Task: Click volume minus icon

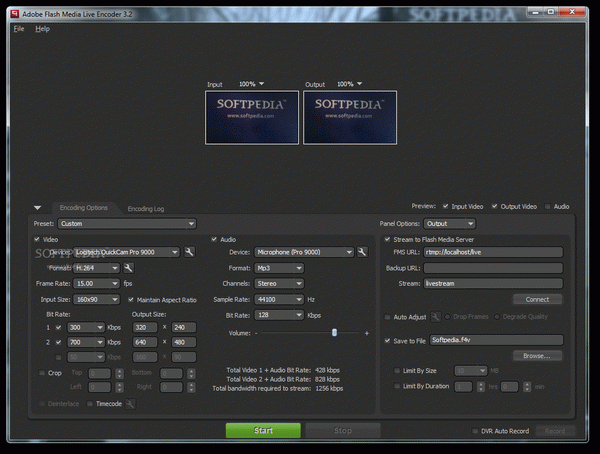Action: (256, 333)
